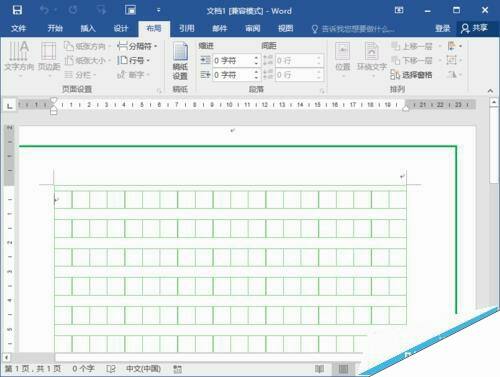The image size is (500, 377).
Task: Click the 0 个字 word count
Action: [x=83, y=369]
